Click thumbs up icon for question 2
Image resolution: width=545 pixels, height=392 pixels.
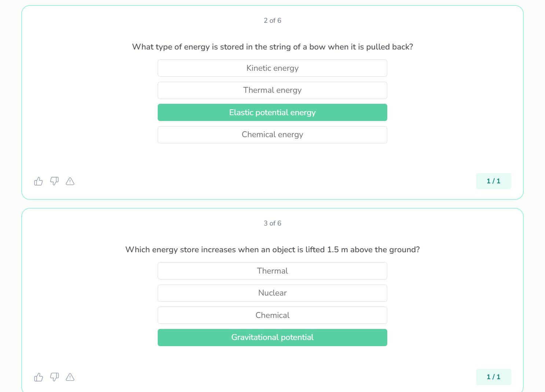click(39, 181)
